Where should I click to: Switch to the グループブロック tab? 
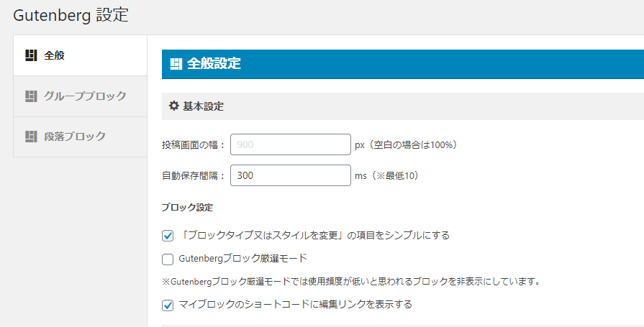coord(80,96)
